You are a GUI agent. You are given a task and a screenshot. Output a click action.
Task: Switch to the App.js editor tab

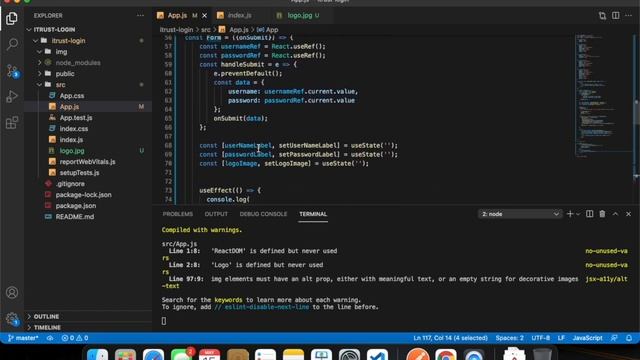[x=177, y=16]
